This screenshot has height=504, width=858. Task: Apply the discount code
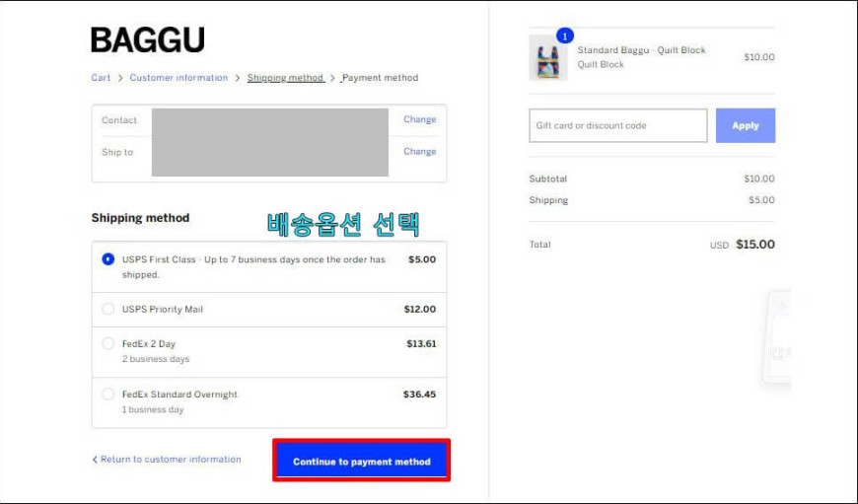pos(746,125)
